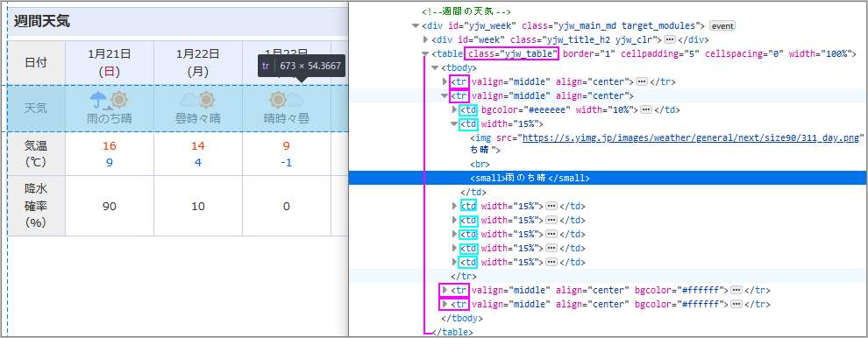The width and height of the screenshot is (868, 338).
Task: Expand the div id="week" node
Action: [x=426, y=39]
